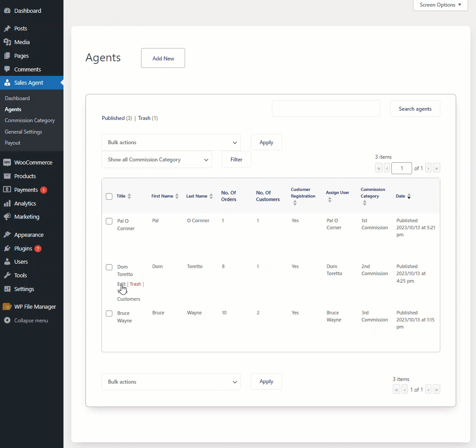The height and width of the screenshot is (448, 476).
Task: Click the WP File Manager folder icon
Action: (x=7, y=306)
